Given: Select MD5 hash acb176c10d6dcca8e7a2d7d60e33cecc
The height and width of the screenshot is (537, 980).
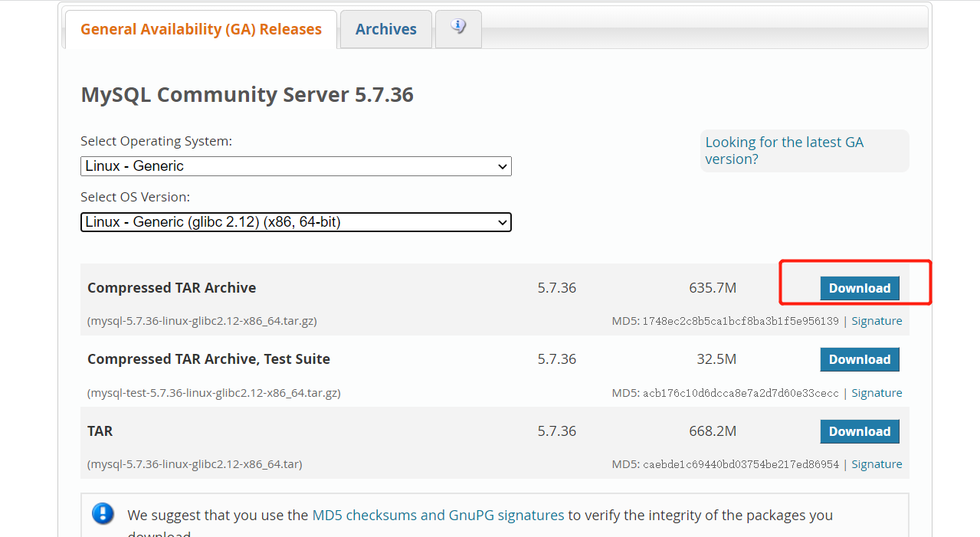Looking at the screenshot, I should [740, 393].
